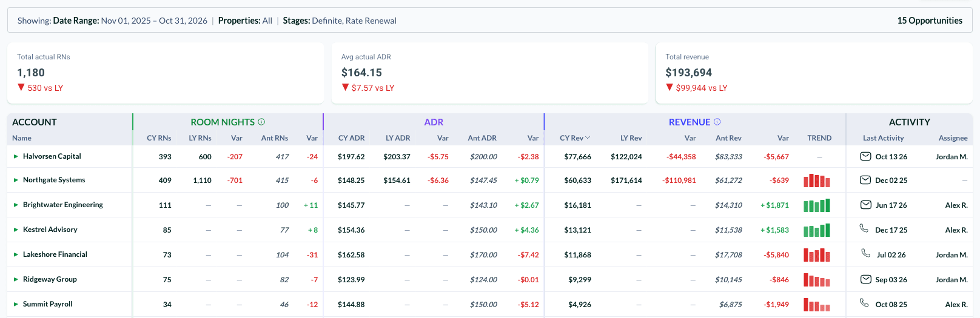
Task: Sort by LY Rev column header
Action: point(631,138)
